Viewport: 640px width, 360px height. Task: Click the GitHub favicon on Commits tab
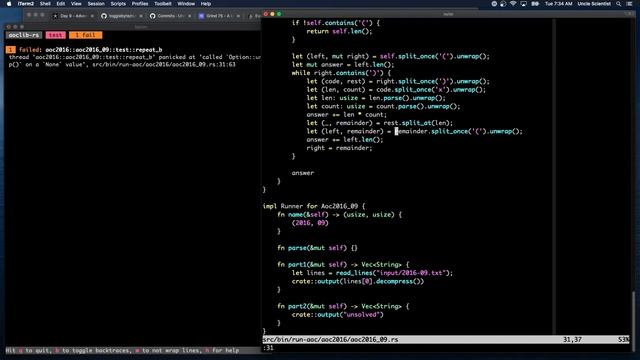pyautogui.click(x=153, y=16)
